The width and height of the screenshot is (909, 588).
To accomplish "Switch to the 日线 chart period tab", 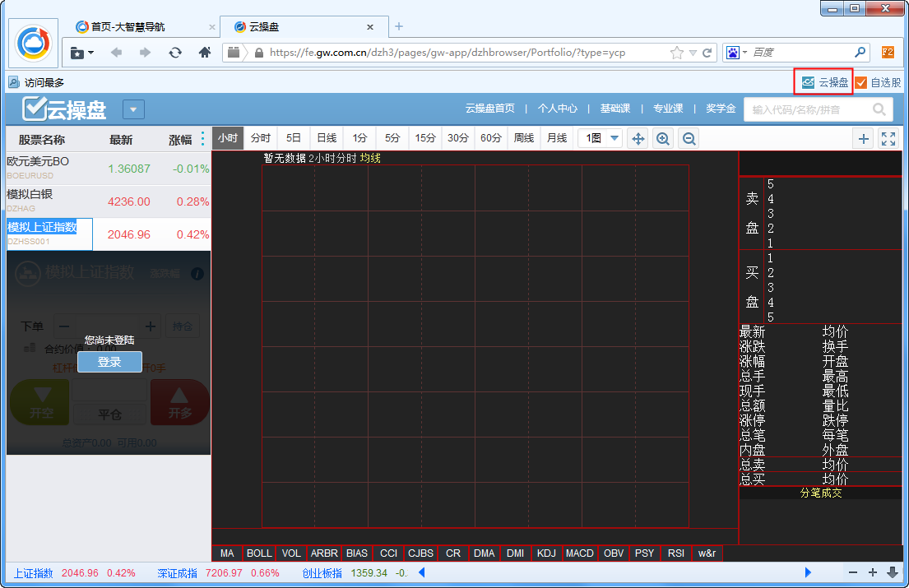I will click(327, 138).
